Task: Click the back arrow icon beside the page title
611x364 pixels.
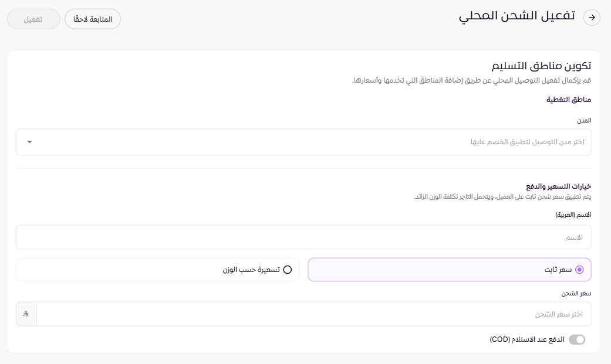Action: click(592, 18)
